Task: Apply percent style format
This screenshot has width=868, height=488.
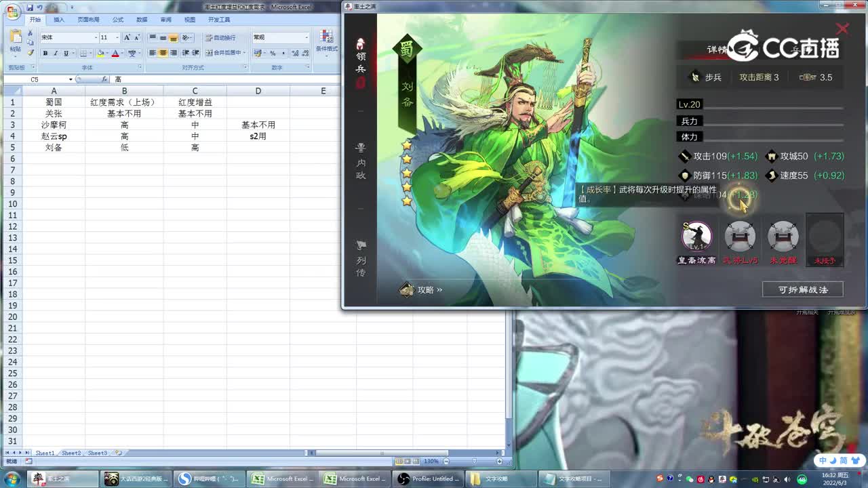Action: 273,53
